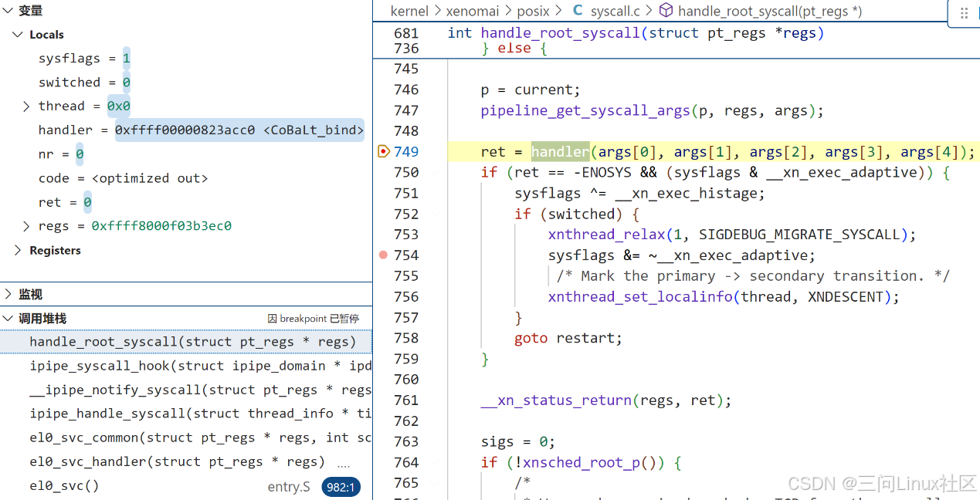The height and width of the screenshot is (500, 980).
Task: Select the el0_svc_handler stack frame
Action: [x=185, y=461]
